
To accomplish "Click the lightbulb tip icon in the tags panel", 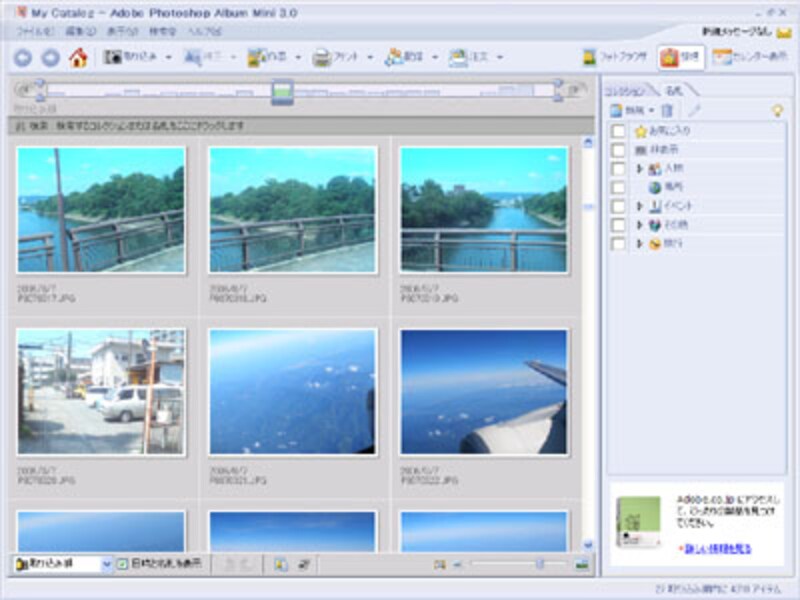I will pos(777,110).
